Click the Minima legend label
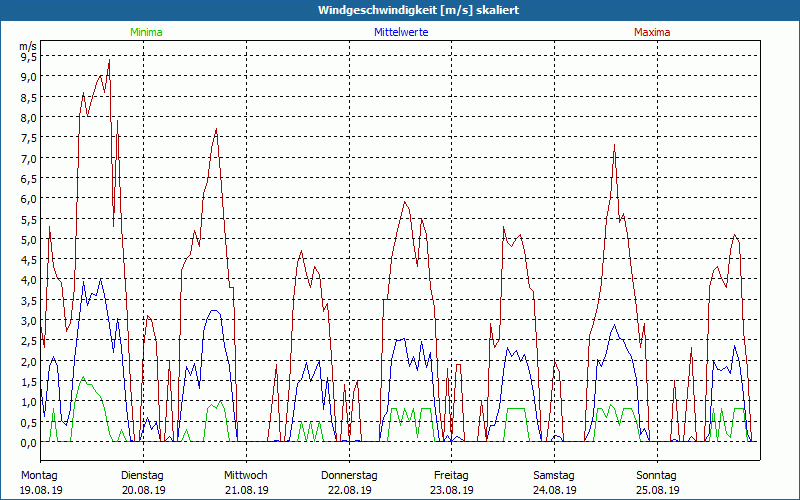The width and height of the screenshot is (800, 500). tap(146, 32)
